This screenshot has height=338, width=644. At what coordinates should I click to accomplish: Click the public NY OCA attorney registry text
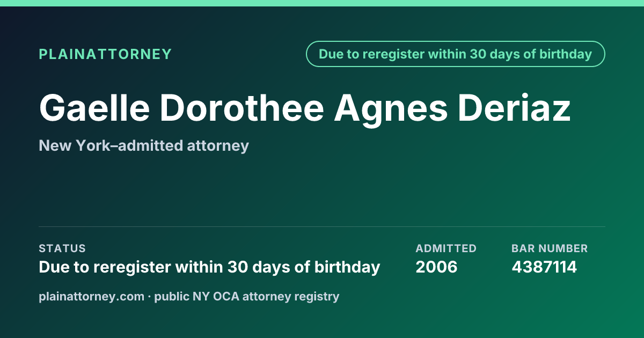[246, 296]
